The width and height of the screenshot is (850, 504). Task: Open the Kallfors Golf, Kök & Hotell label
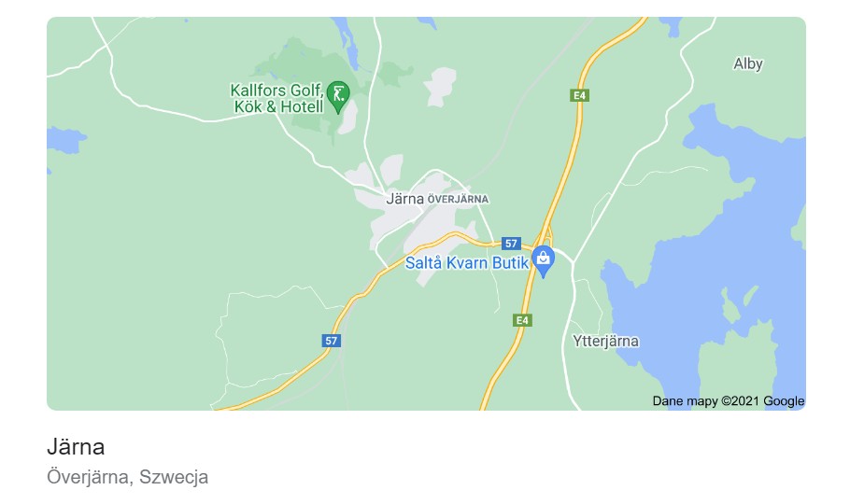coord(277,98)
